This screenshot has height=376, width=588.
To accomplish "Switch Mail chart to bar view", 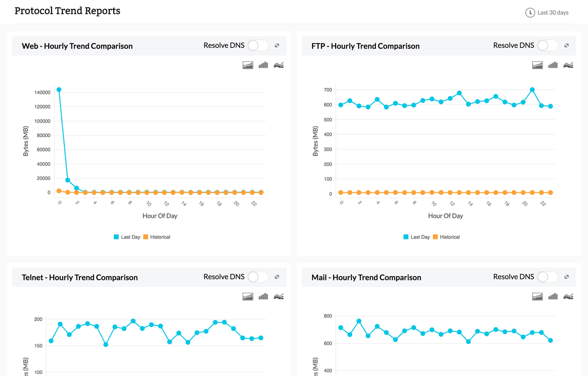I will (x=553, y=297).
